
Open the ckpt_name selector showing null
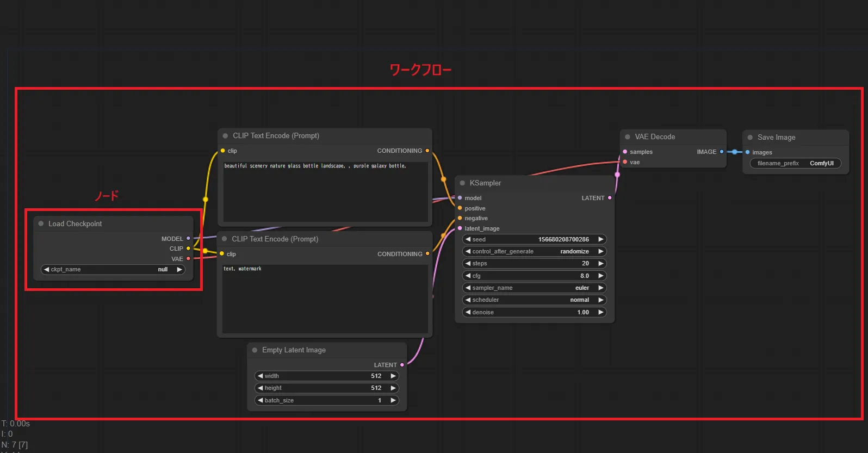(x=113, y=270)
